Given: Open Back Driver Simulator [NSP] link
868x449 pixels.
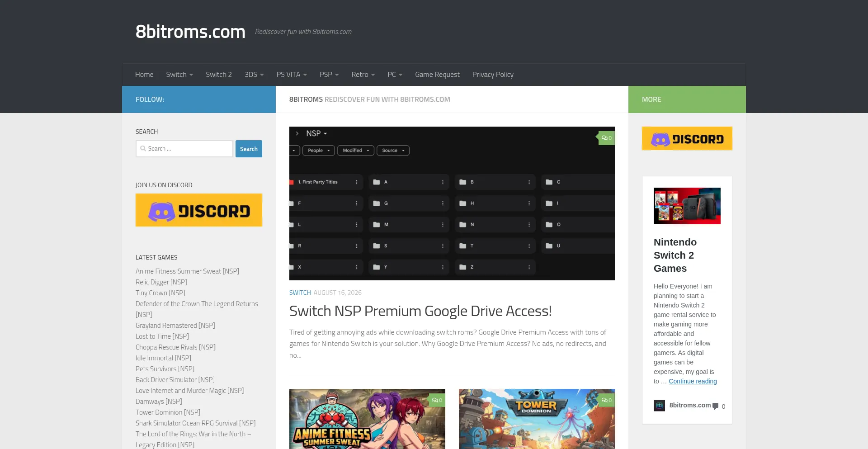Looking at the screenshot, I should [175, 380].
